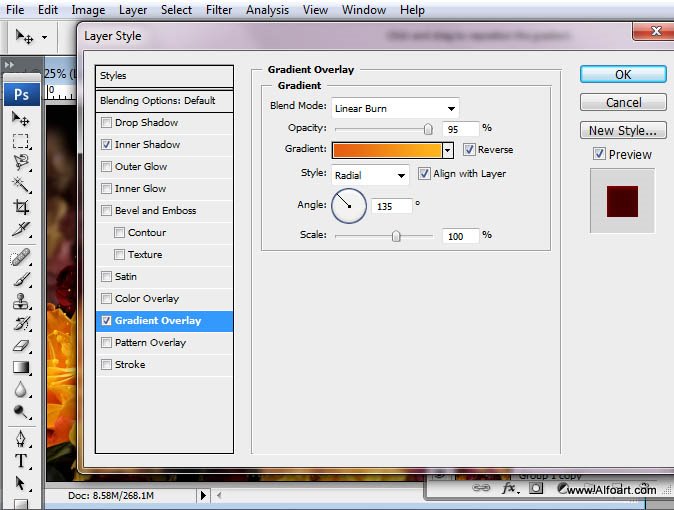674x510 pixels.
Task: Open the Window menu
Action: [364, 9]
